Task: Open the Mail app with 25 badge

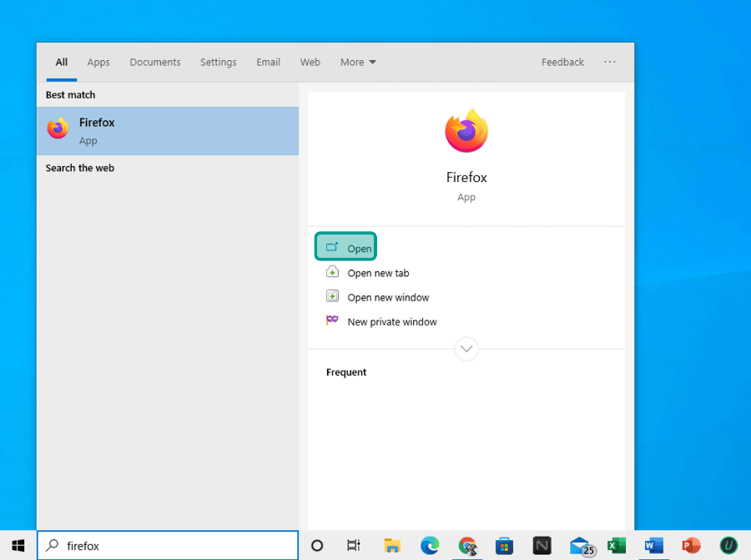Action: coord(582,546)
